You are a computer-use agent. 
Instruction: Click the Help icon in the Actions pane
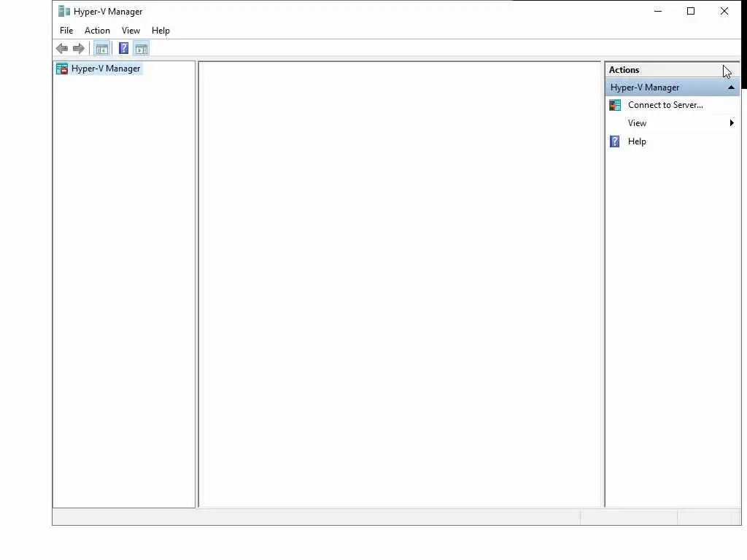615,141
